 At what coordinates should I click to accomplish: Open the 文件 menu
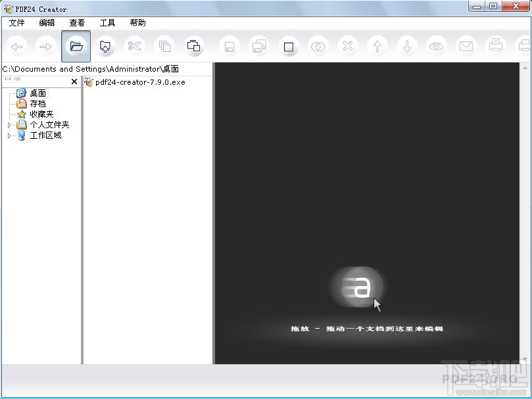point(16,22)
